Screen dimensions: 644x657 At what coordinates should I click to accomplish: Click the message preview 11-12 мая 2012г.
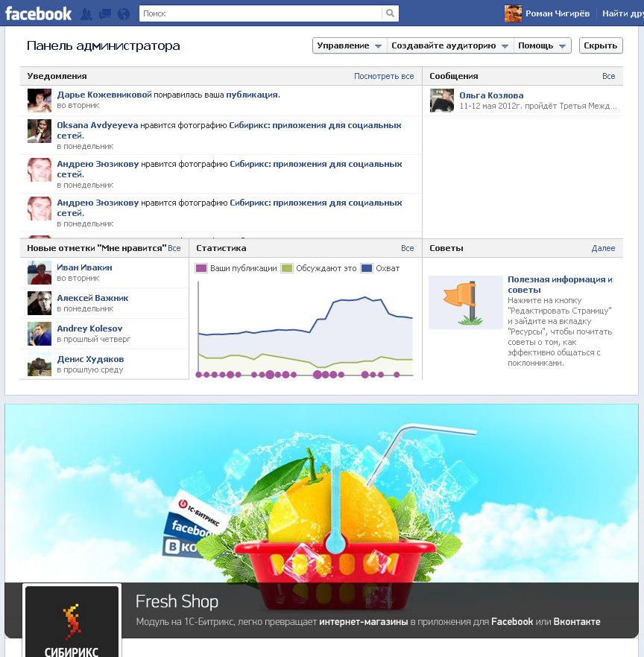click(538, 106)
